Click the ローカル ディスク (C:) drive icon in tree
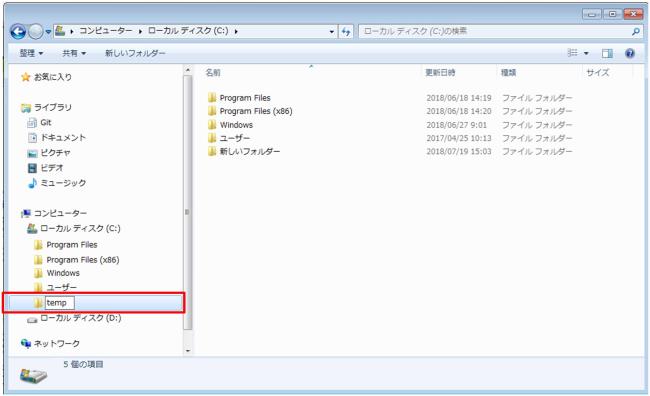Screen dimensions: 650x396 coord(32,228)
